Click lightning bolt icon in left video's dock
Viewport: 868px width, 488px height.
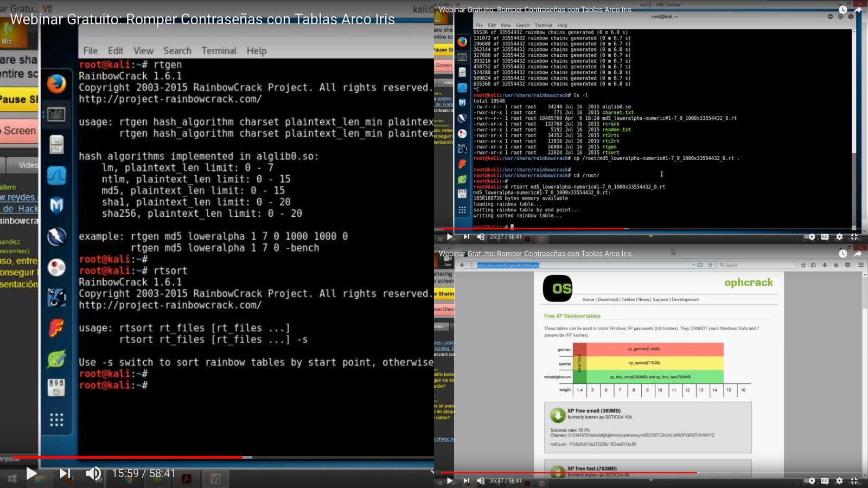[x=56, y=236]
